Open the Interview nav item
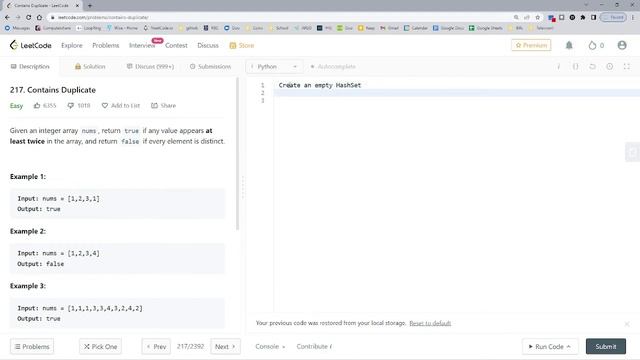The height and width of the screenshot is (360, 640). pos(142,45)
